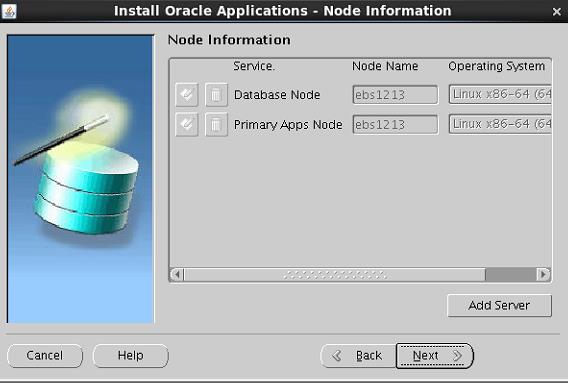Open Primary Apps Node operating system dropdown
This screenshot has height=384, width=568.
tap(500, 124)
